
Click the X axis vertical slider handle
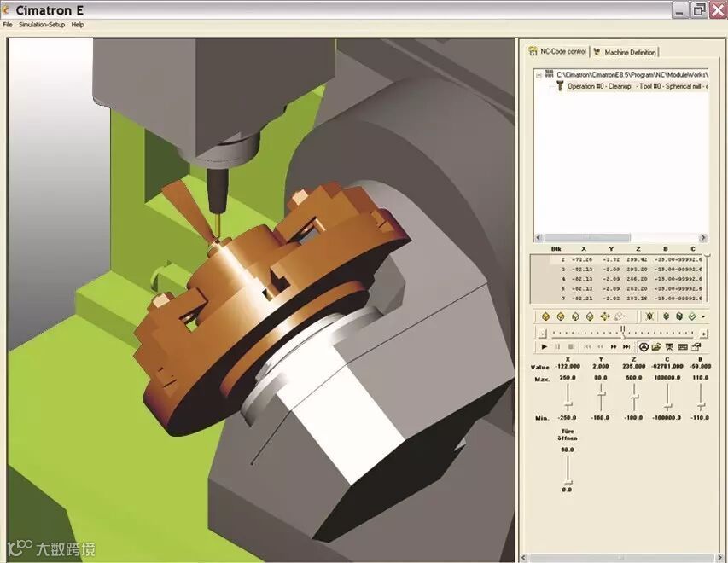pos(568,403)
